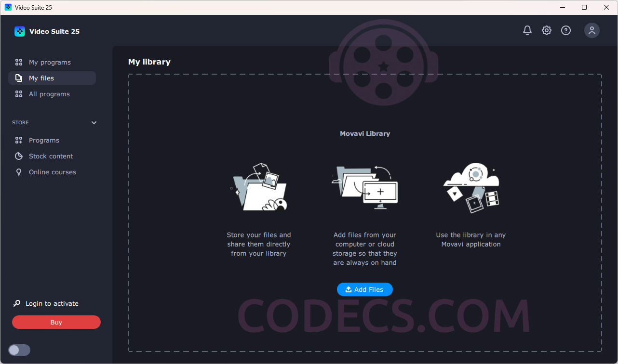The image size is (618, 364).
Task: Click the My library heading
Action: point(149,62)
